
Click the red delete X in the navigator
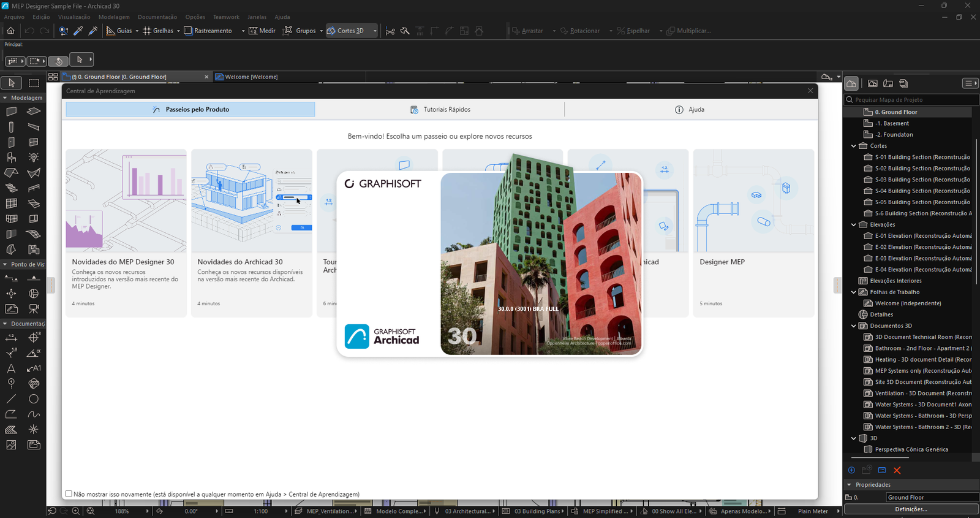point(897,470)
